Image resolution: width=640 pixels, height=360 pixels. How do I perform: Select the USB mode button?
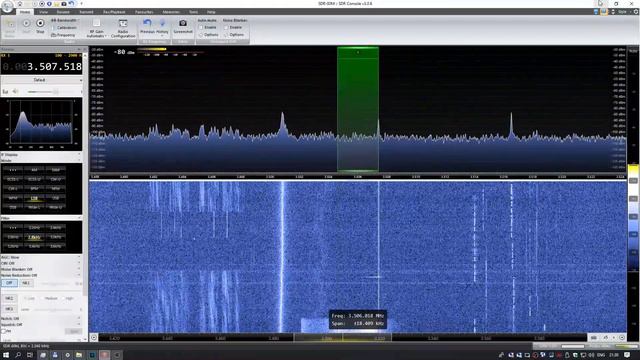coord(56,198)
